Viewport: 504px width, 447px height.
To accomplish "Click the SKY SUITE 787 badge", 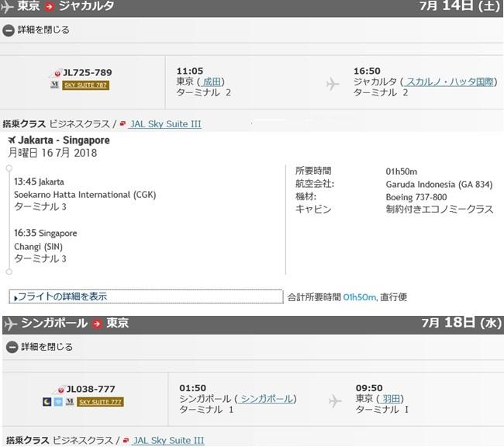I will point(85,85).
